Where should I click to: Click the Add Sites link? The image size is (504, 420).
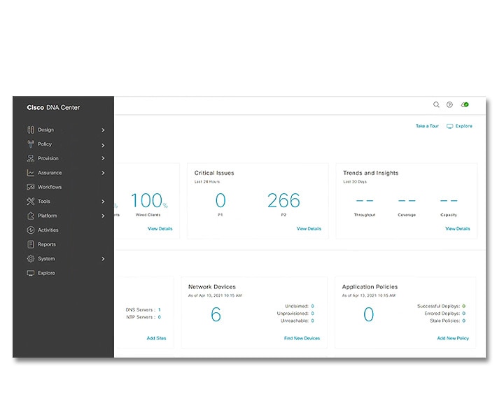[157, 338]
